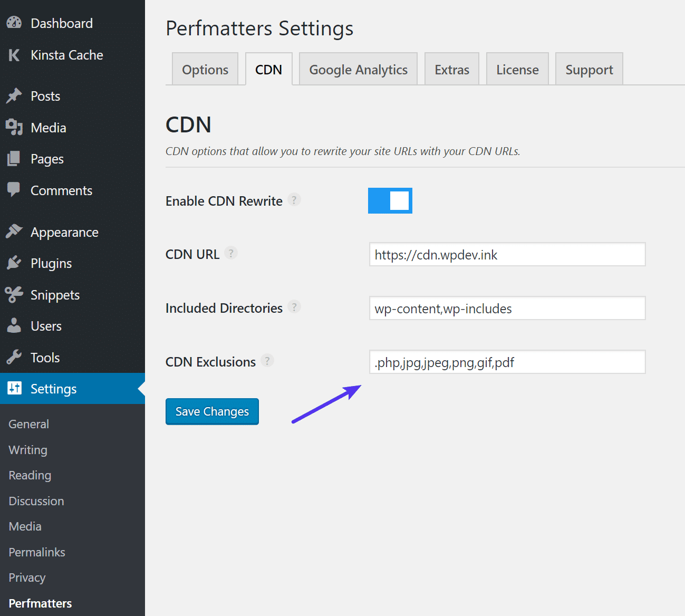Click the CDN Exclusions question mark
Image resolution: width=685 pixels, height=616 pixels.
click(267, 361)
